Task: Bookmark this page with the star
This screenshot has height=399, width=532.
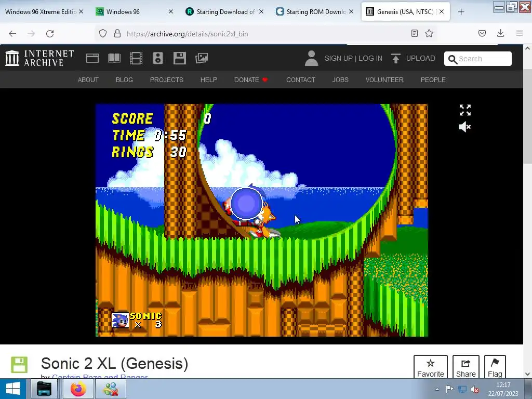Action: [x=429, y=33]
